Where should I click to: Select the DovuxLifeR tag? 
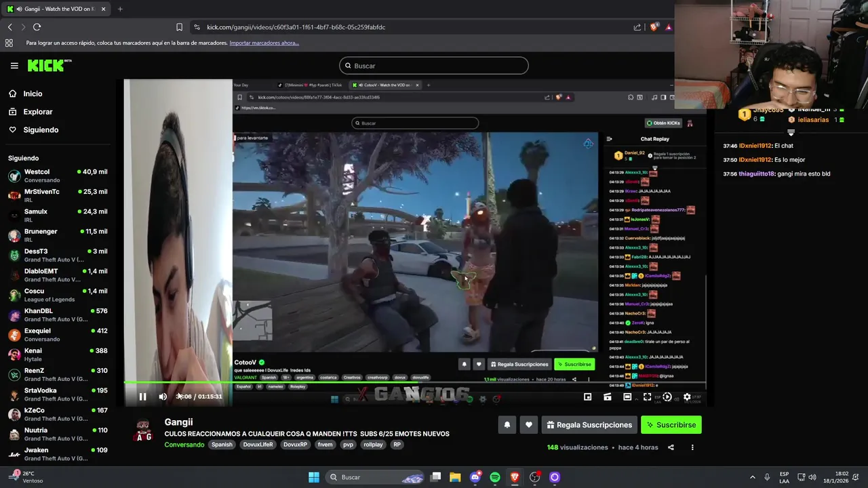pyautogui.click(x=258, y=445)
